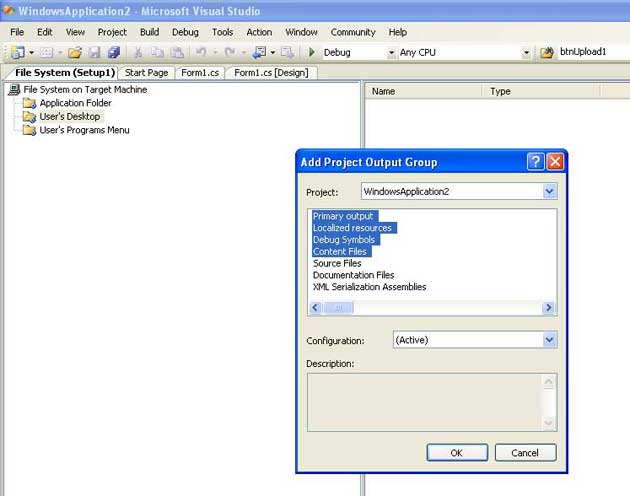The height and width of the screenshot is (496, 630).
Task: Click the Save floppy disk icon
Action: click(x=94, y=52)
